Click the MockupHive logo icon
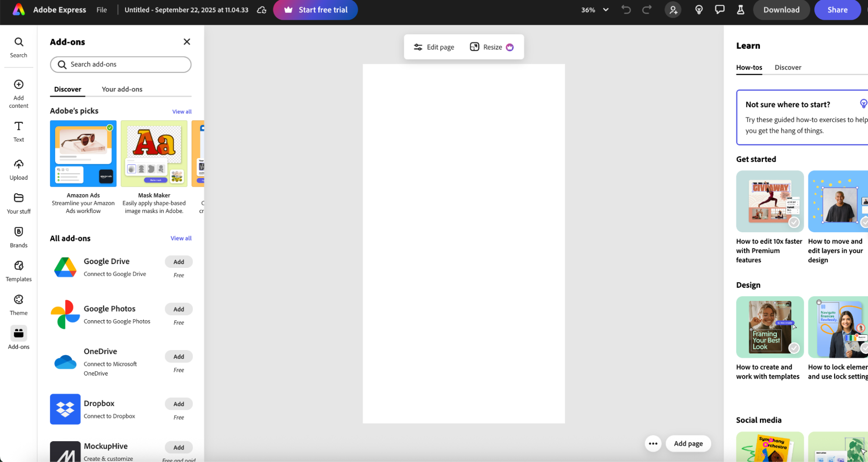Image resolution: width=868 pixels, height=462 pixels. click(65, 452)
